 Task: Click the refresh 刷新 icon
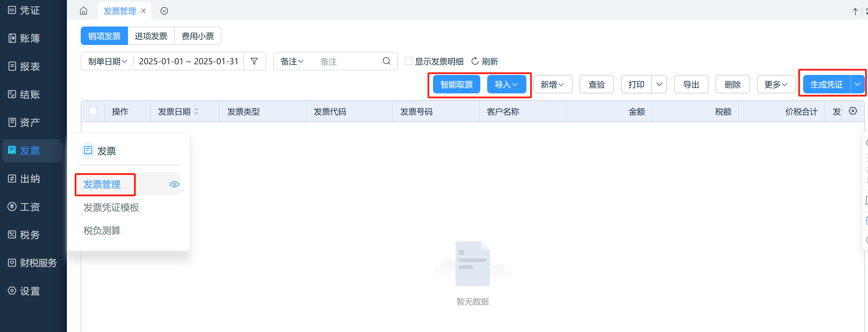tap(475, 61)
